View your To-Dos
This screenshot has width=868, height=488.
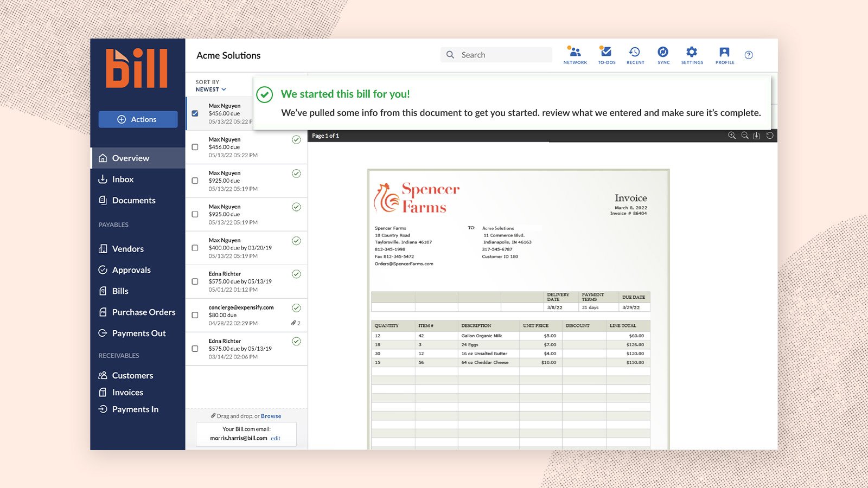click(x=606, y=54)
